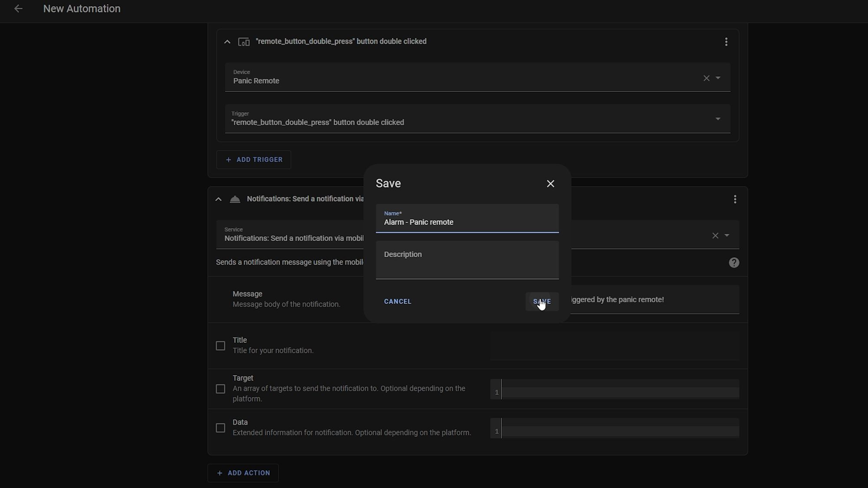Enable the Target checkbox

pos(220,389)
